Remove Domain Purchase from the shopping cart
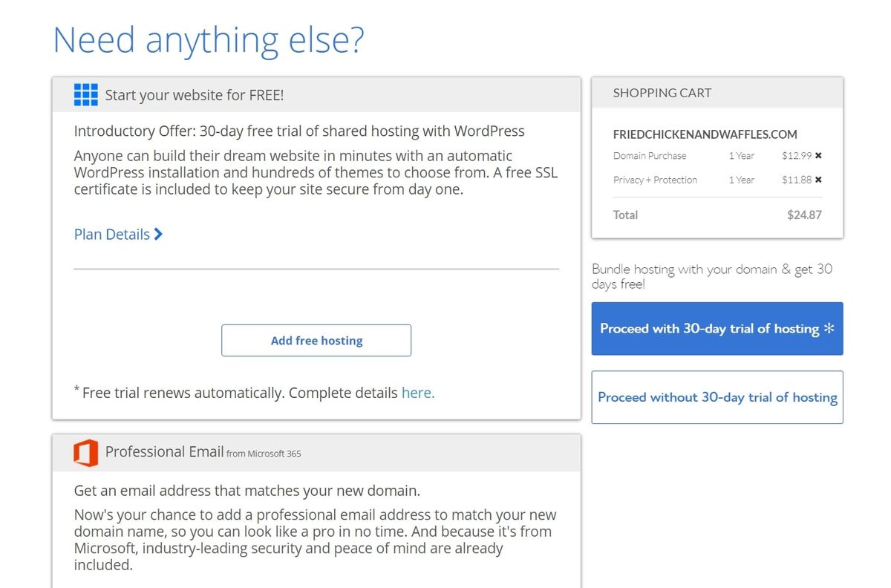This screenshot has width=891, height=588. 817,156
